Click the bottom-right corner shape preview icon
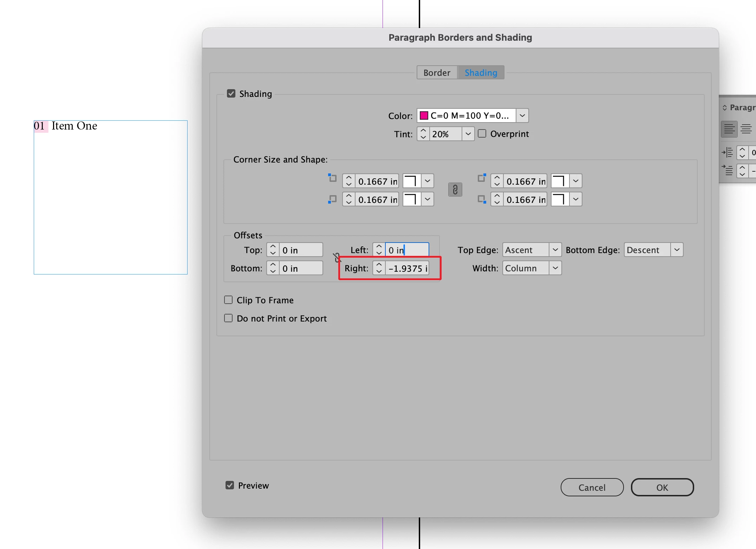The height and width of the screenshot is (549, 756). [560, 199]
